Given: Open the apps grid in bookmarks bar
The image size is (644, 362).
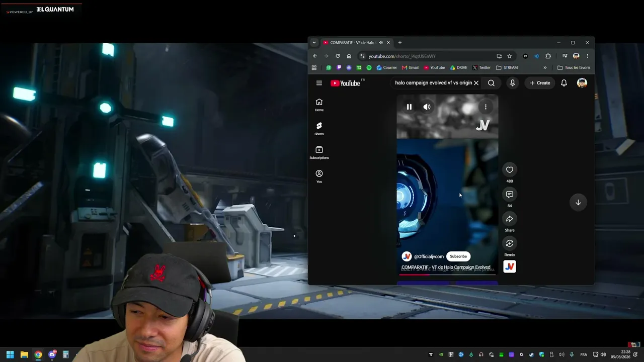Looking at the screenshot, I should coord(314,68).
